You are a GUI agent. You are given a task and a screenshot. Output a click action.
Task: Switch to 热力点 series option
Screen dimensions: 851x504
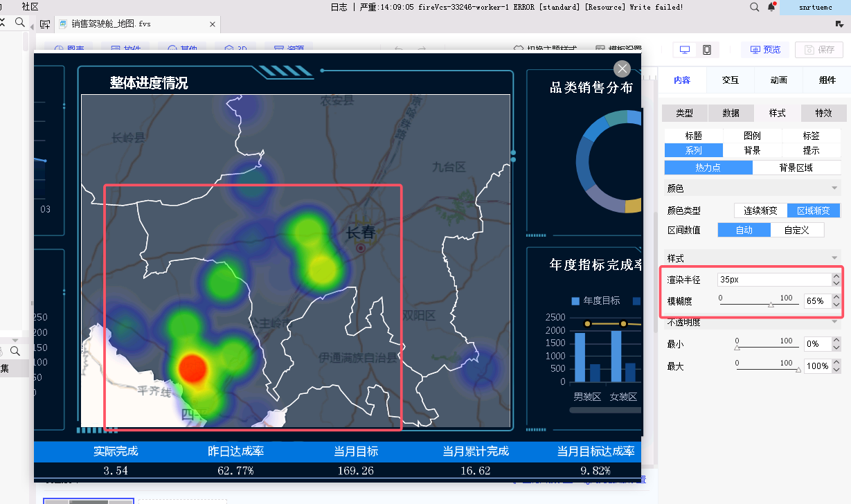[708, 168]
